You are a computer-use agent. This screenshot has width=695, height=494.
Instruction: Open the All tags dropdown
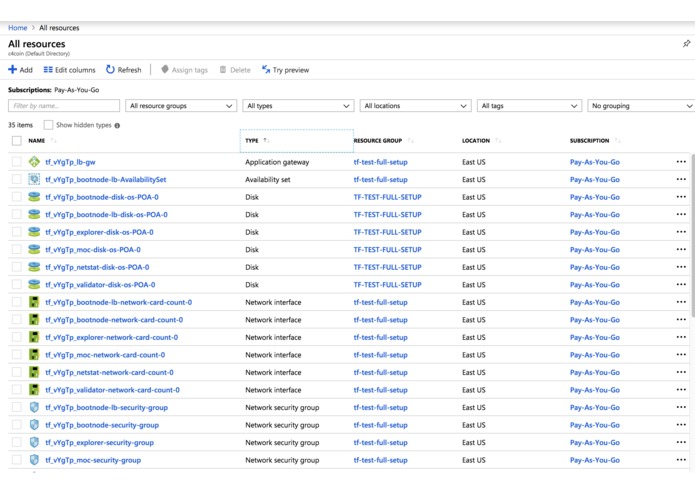529,106
